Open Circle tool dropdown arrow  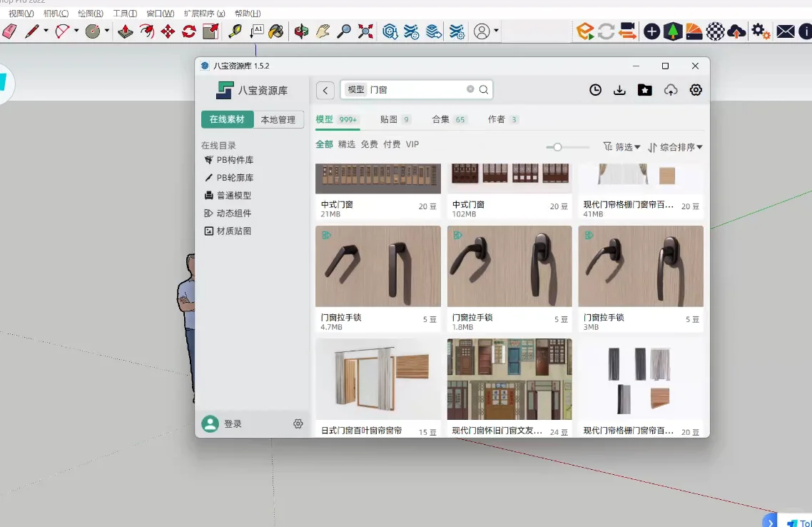tap(107, 31)
